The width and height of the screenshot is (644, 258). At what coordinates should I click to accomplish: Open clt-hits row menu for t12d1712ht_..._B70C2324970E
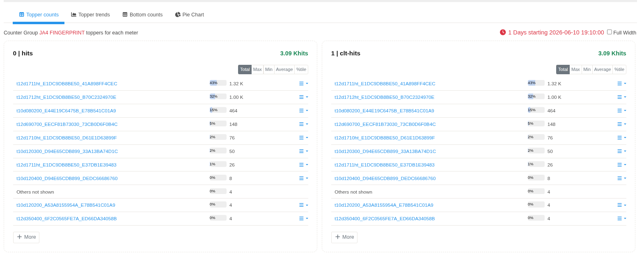(621, 97)
